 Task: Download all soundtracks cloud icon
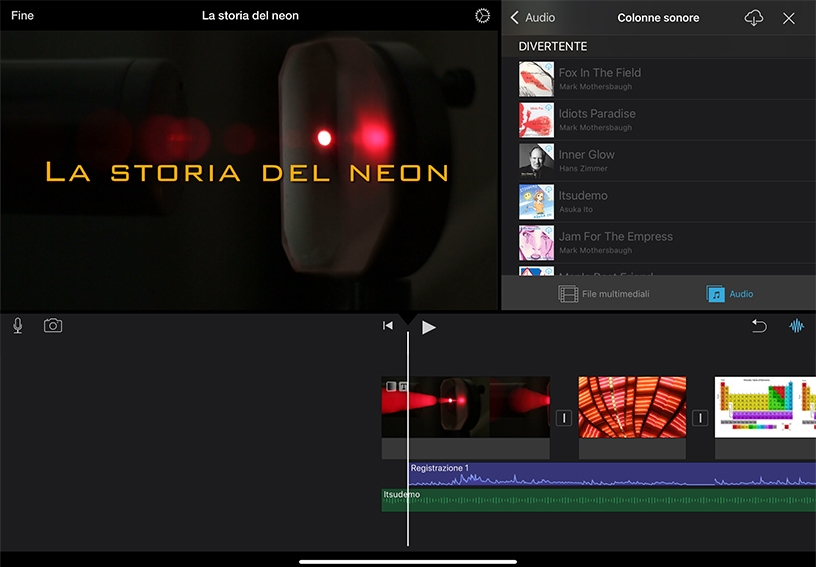click(x=753, y=18)
